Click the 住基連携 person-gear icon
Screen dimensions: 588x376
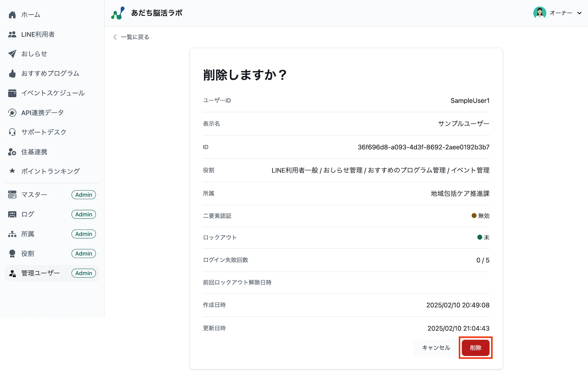coord(12,152)
